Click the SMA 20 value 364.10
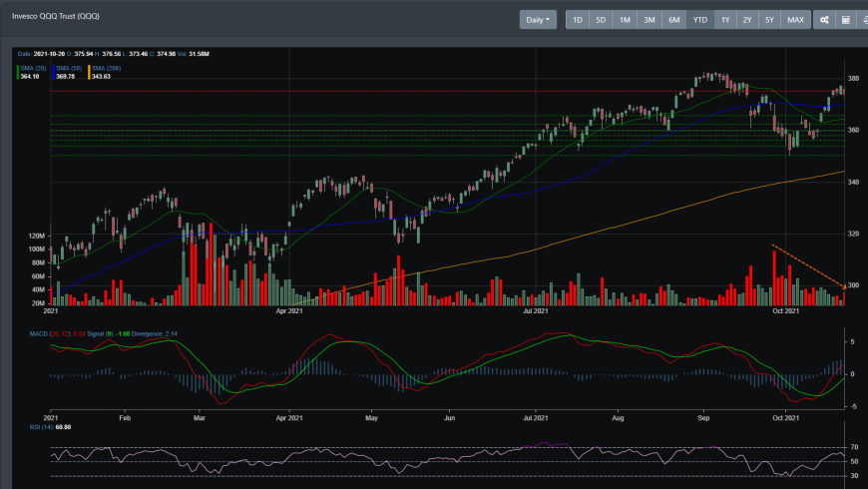The height and width of the screenshot is (489, 868). (x=30, y=77)
